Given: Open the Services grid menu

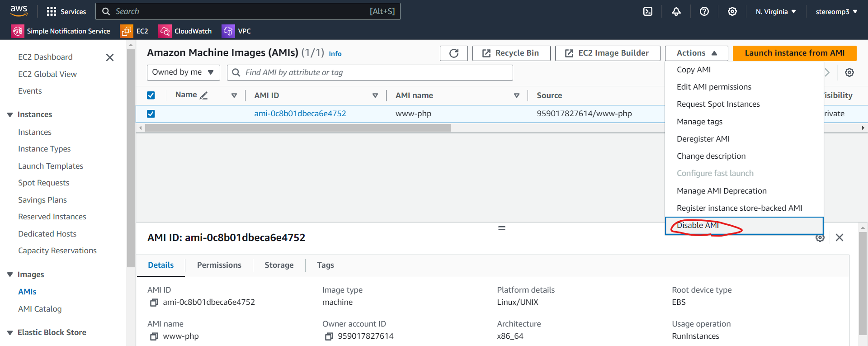Looking at the screenshot, I should pos(66,11).
